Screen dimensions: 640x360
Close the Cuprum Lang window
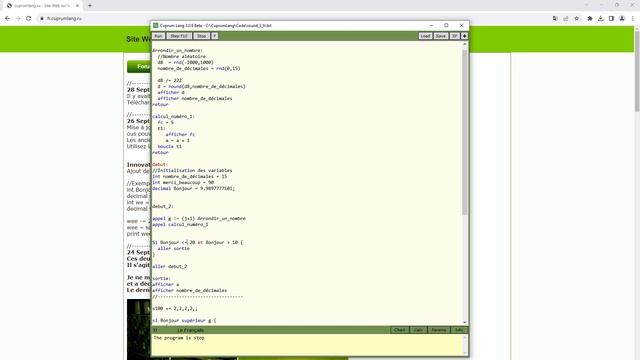coord(462,25)
